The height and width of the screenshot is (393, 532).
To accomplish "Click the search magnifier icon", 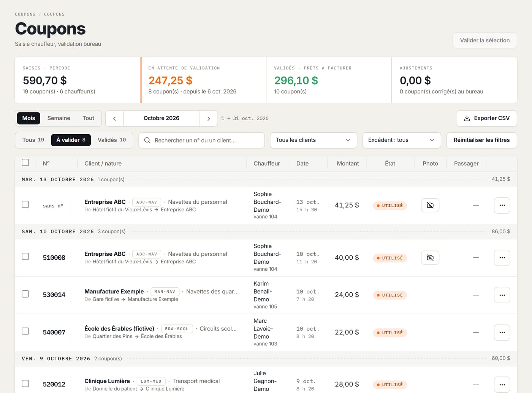I will (147, 140).
